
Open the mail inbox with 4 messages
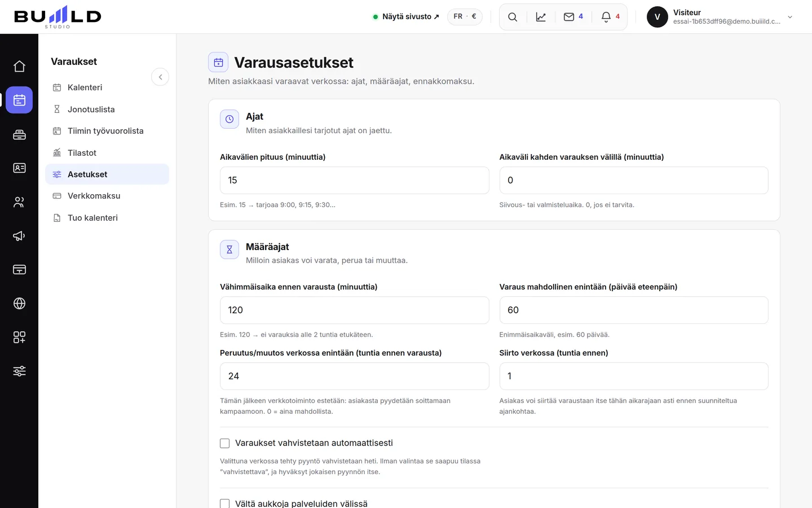pos(573,17)
